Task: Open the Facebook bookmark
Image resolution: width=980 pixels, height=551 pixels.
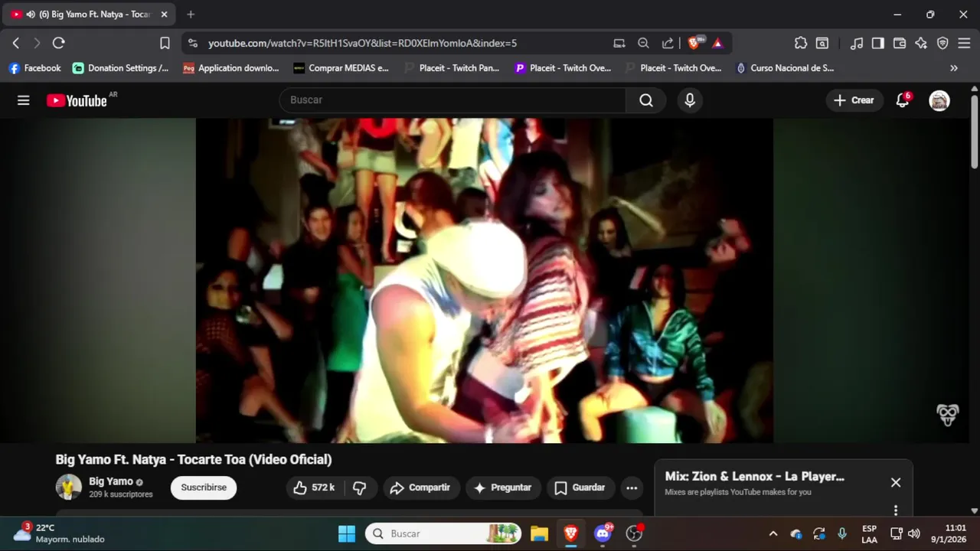Action: (35, 68)
